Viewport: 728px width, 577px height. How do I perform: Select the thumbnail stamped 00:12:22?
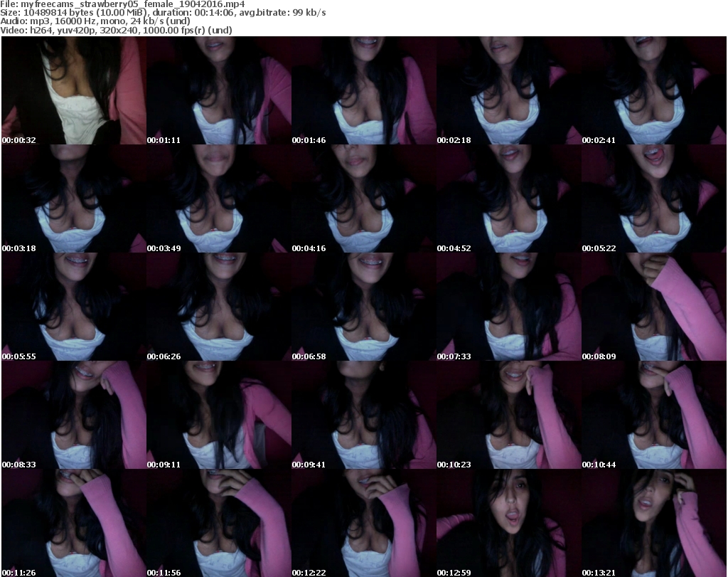364,523
